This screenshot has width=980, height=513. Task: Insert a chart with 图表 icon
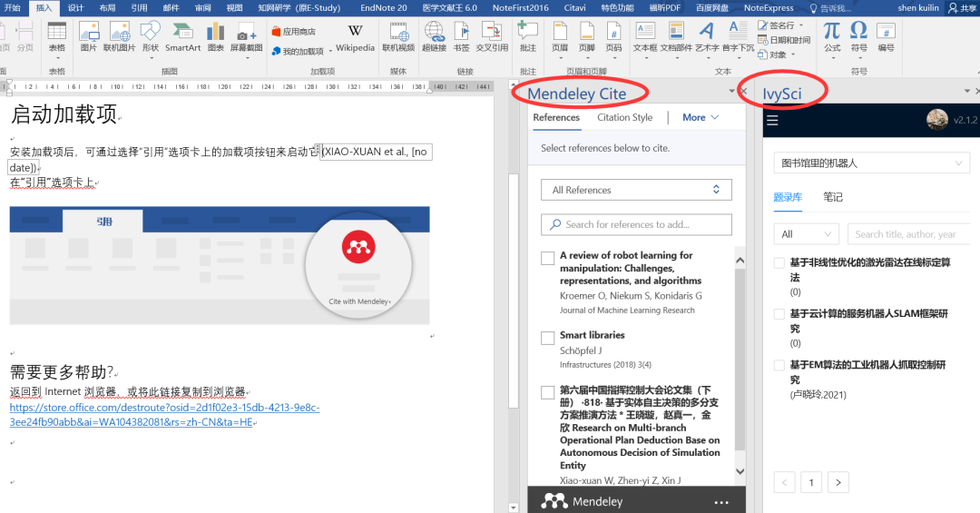coord(216,36)
